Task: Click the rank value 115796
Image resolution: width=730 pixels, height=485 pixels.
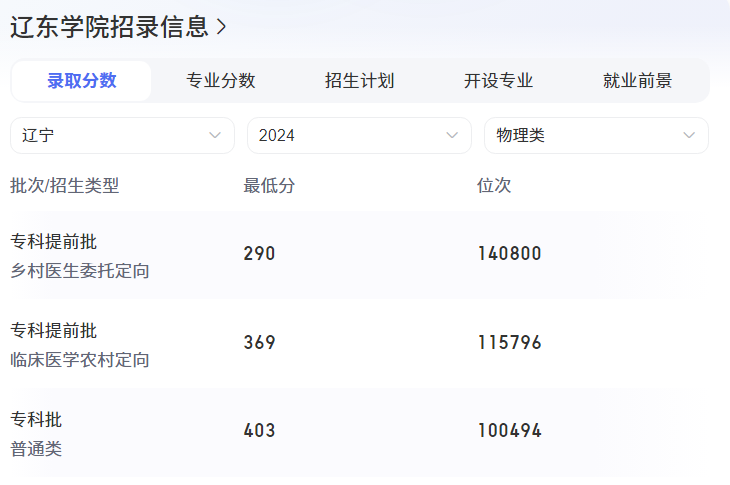Action: tap(510, 343)
